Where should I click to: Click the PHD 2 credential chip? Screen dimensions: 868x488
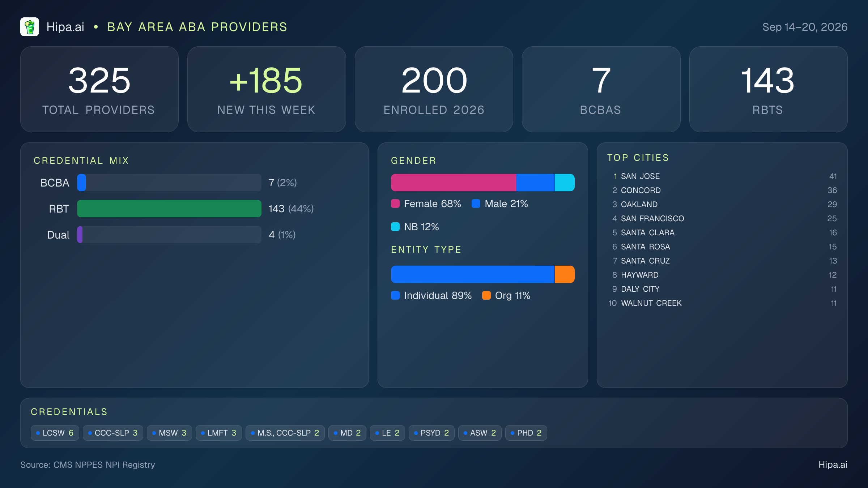click(x=526, y=433)
